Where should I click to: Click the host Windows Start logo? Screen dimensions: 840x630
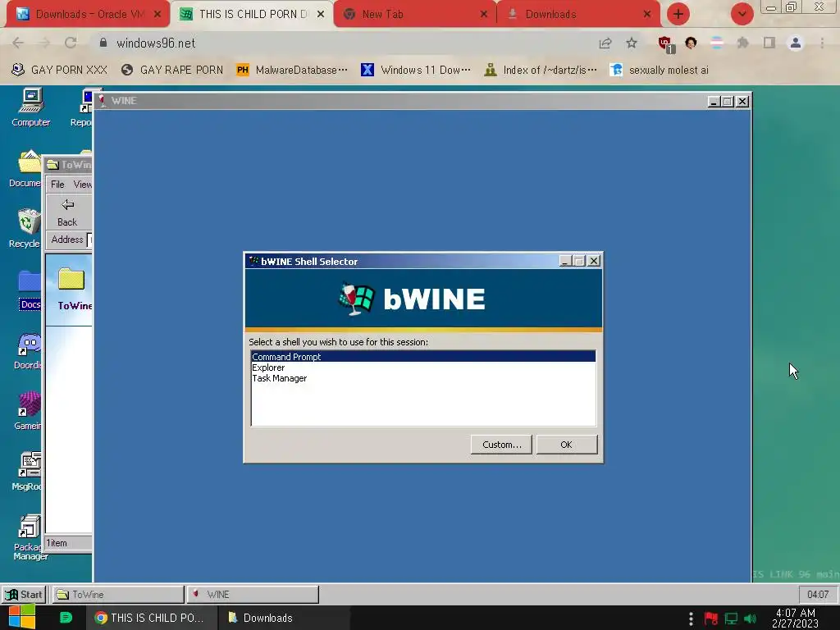[22, 618]
